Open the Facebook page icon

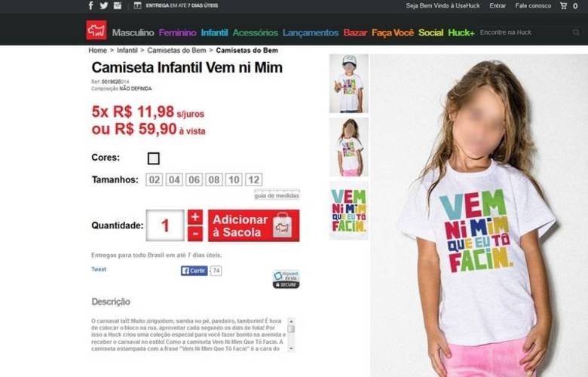(90, 5)
